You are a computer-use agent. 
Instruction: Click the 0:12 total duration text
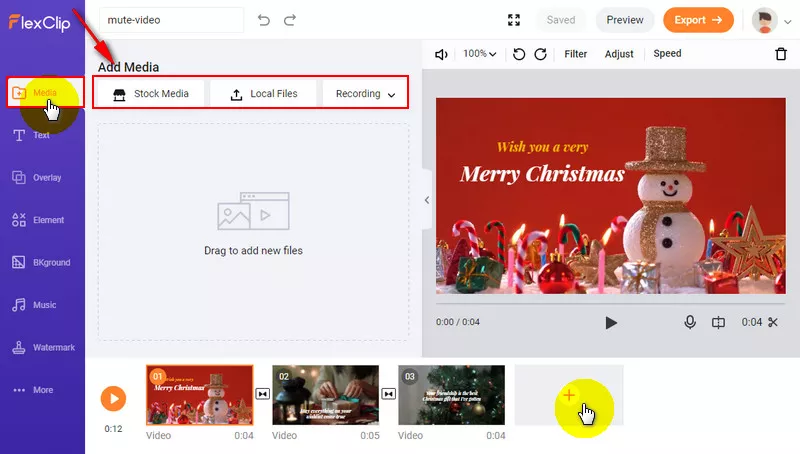point(113,428)
